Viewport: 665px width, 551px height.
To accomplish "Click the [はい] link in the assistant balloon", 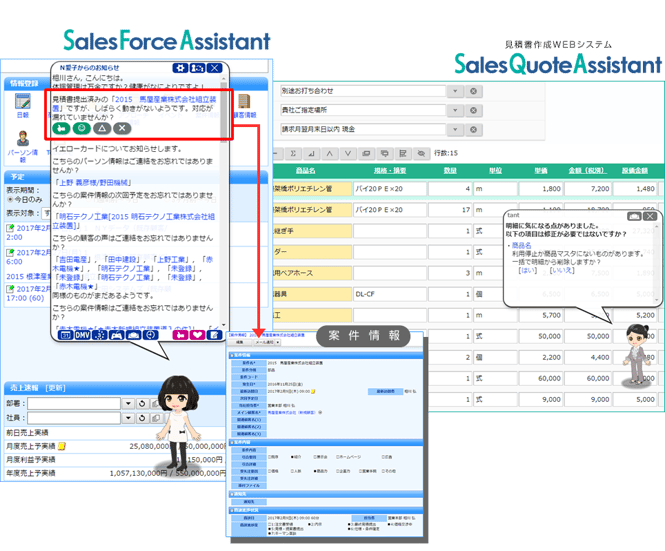I will [528, 271].
